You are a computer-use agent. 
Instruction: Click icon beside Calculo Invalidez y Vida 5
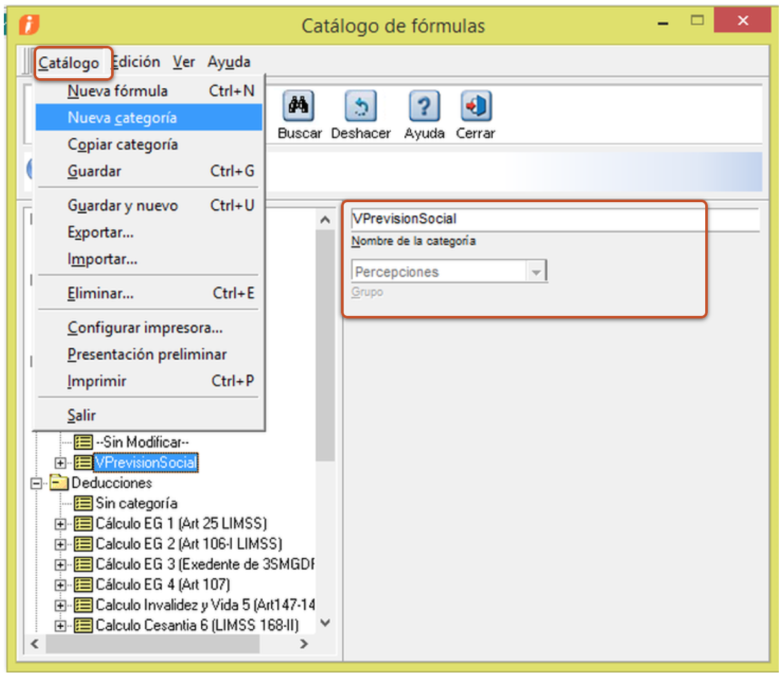83,605
